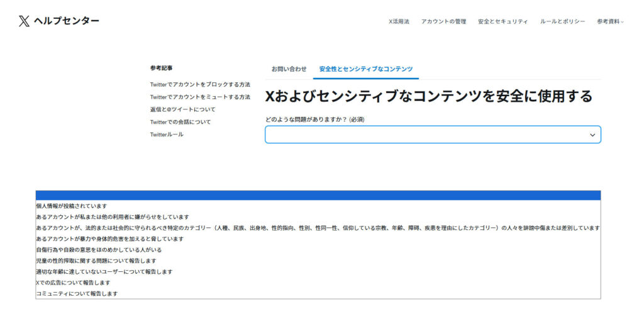Open the アカウントの管理 menu

pos(443,21)
